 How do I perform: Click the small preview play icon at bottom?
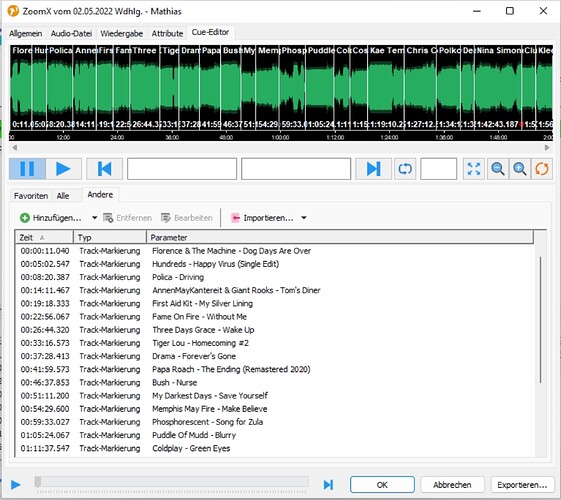[x=16, y=485]
